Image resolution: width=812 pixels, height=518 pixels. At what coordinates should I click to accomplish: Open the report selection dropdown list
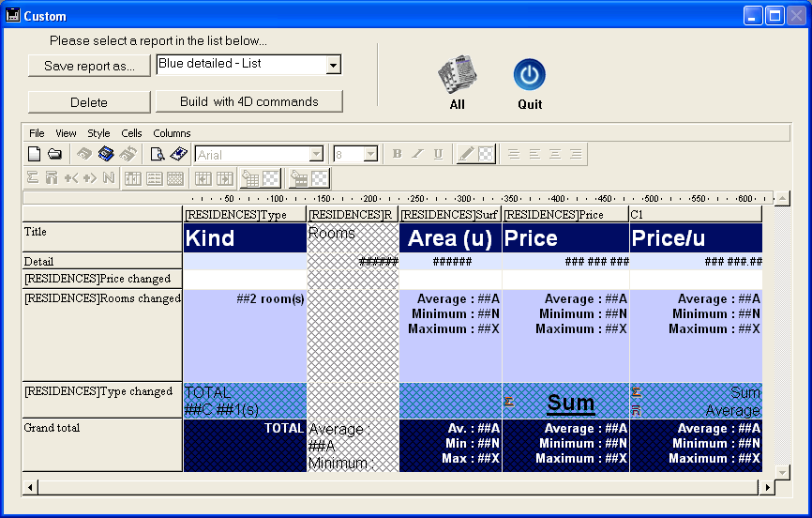click(x=332, y=65)
